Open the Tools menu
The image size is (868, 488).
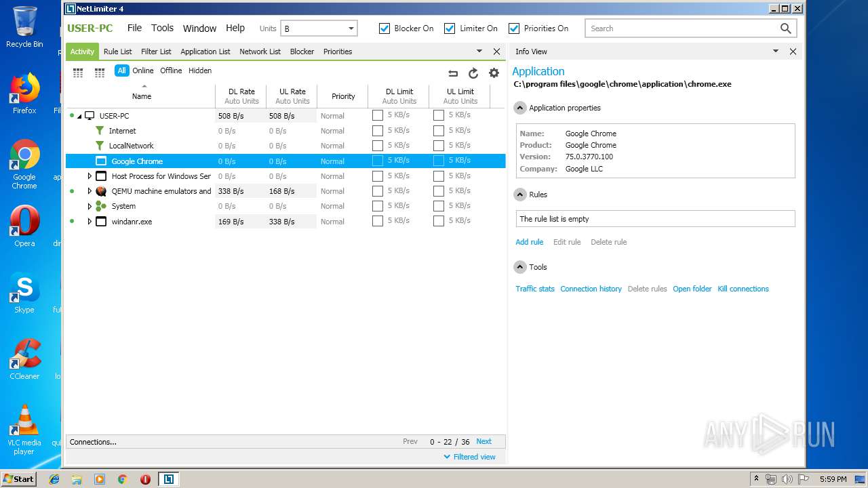162,28
